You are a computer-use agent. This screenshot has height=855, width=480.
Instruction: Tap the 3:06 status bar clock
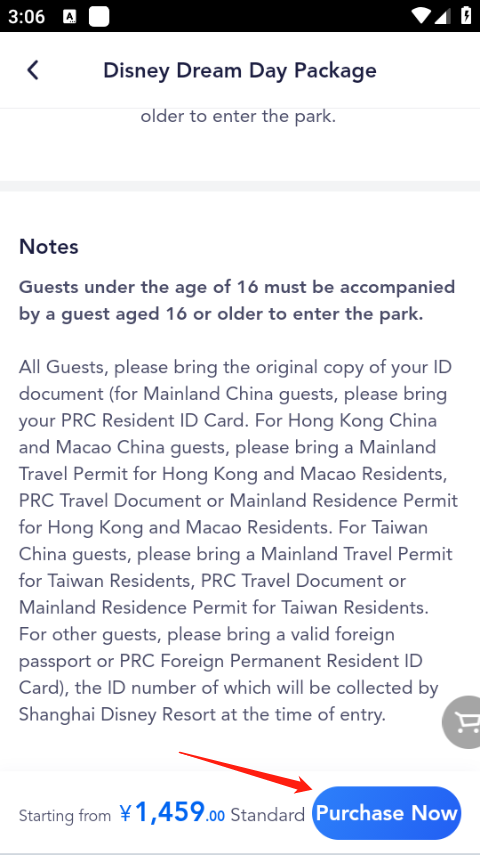click(x=26, y=16)
